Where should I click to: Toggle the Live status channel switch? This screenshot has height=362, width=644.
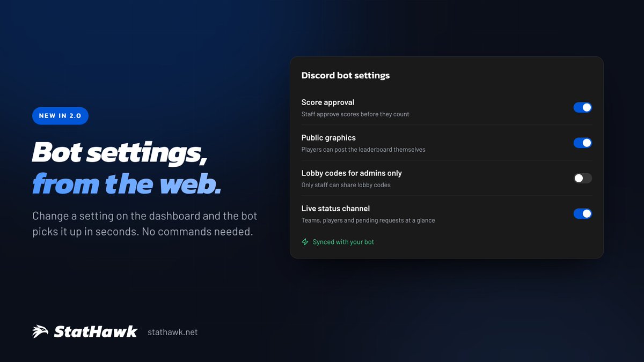[583, 213]
